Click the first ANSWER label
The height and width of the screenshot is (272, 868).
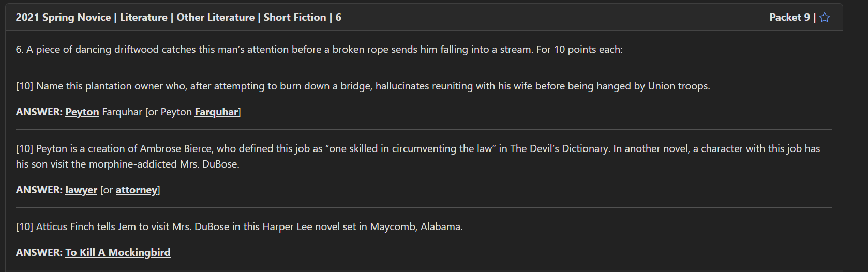tap(39, 112)
